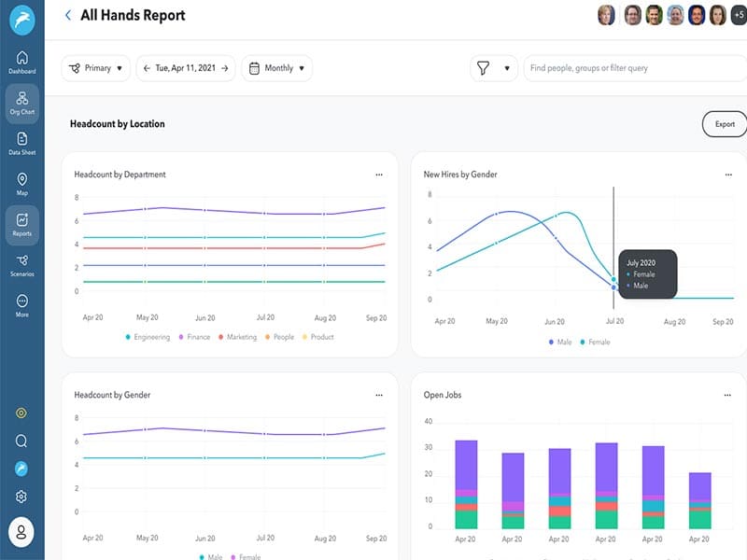Open the filter funnel dropdown

click(x=494, y=68)
